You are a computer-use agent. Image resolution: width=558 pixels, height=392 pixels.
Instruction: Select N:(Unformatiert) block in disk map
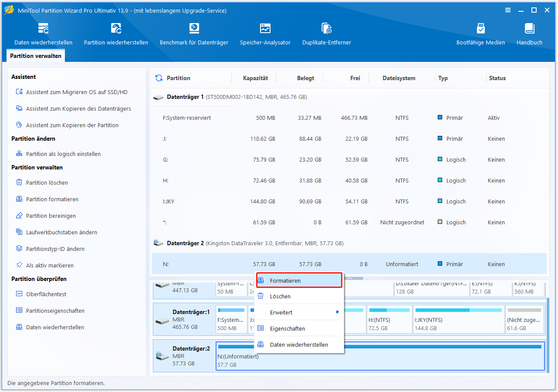click(380, 356)
